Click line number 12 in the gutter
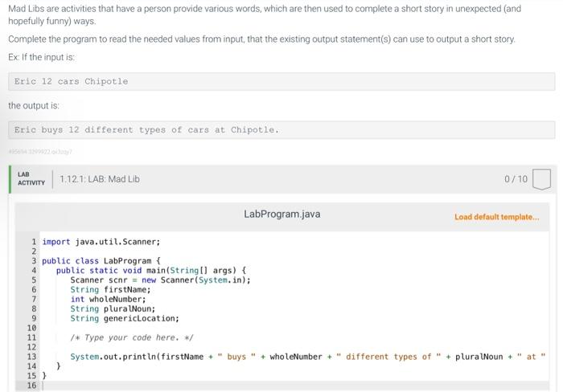 pyautogui.click(x=31, y=347)
